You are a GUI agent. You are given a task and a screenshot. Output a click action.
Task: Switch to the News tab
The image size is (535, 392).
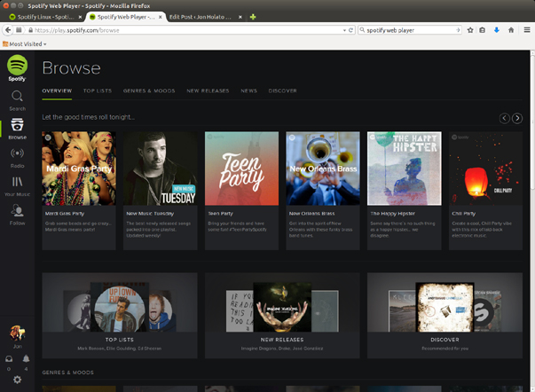point(248,90)
